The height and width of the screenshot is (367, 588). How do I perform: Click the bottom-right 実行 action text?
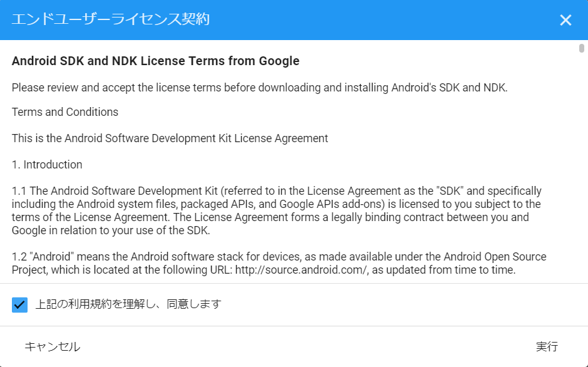tap(548, 346)
